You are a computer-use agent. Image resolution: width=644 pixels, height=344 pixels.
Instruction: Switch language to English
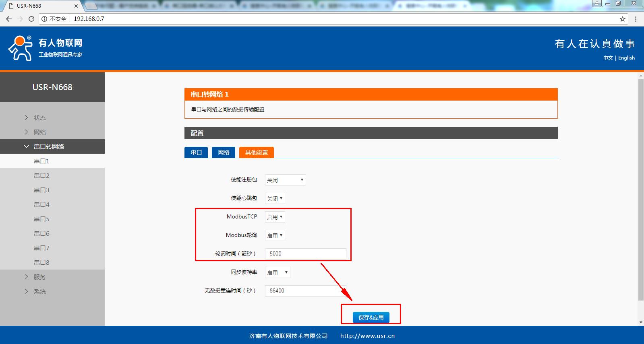tap(626, 58)
